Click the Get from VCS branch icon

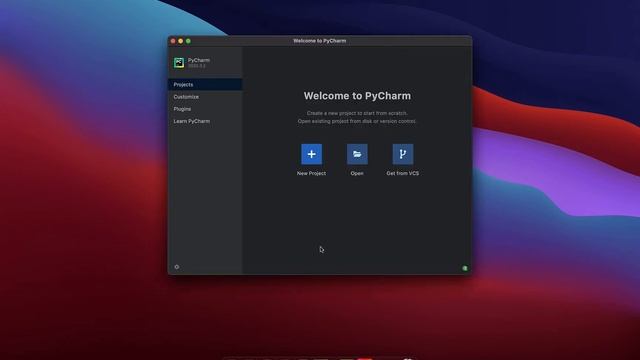coord(403,154)
